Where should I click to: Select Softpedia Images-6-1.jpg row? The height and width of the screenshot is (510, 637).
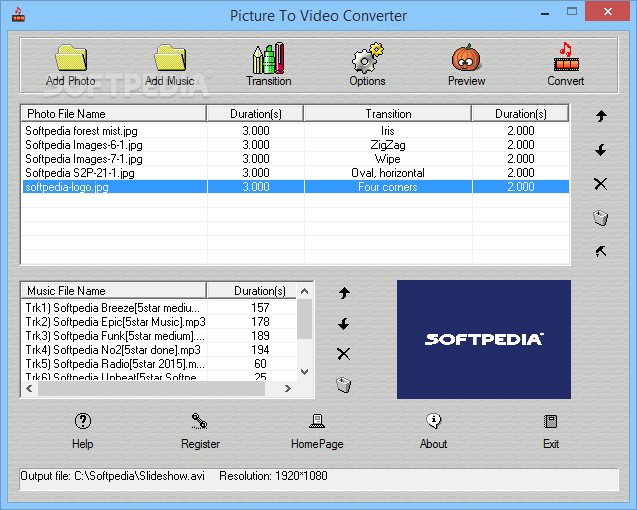295,145
